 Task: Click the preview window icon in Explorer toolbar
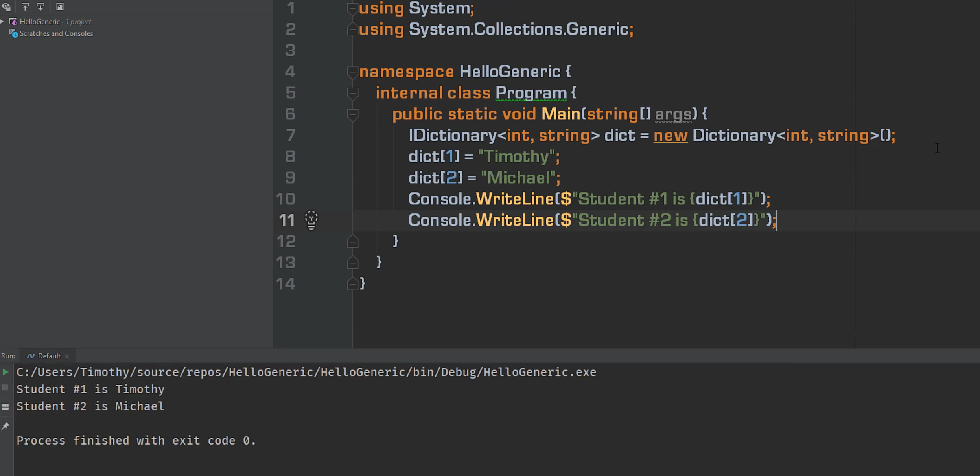pos(60,7)
